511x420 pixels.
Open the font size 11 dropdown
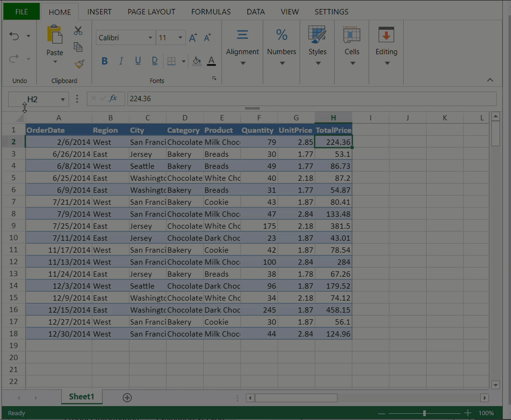point(180,38)
